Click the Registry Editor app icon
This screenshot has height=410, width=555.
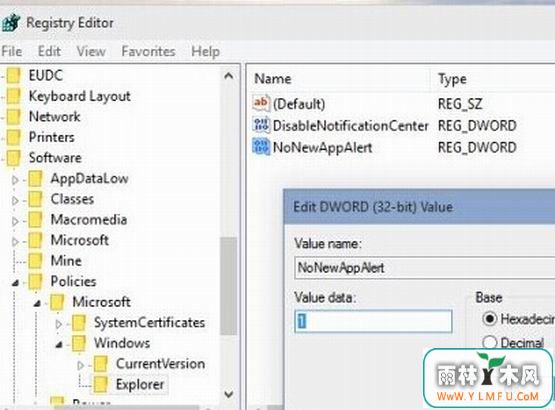point(11,23)
